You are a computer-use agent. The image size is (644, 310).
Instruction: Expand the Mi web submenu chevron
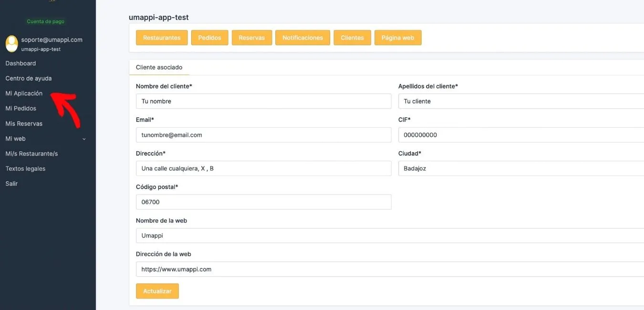84,139
